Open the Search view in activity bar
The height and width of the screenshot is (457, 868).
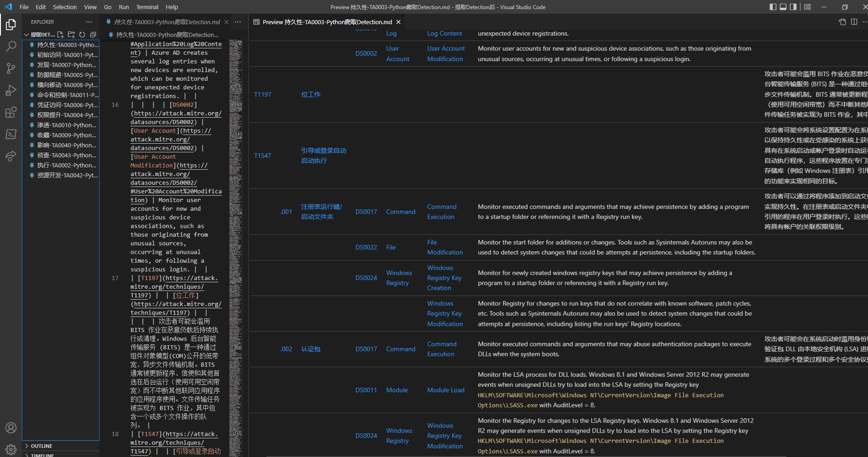point(11,47)
